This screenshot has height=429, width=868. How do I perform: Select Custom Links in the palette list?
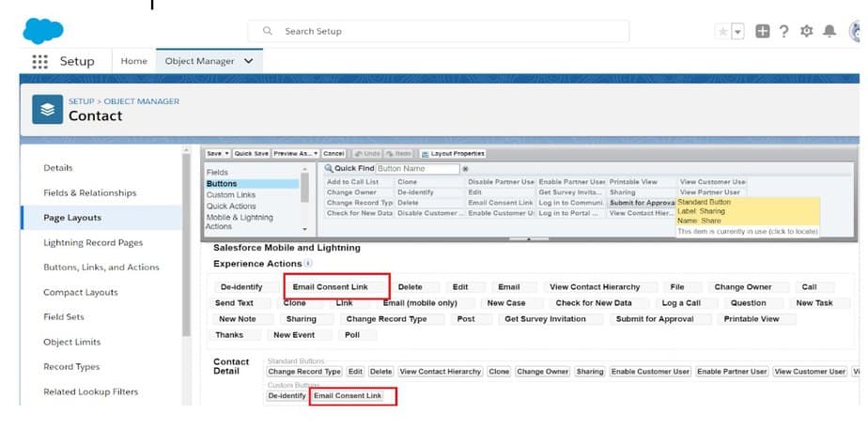coord(231,194)
